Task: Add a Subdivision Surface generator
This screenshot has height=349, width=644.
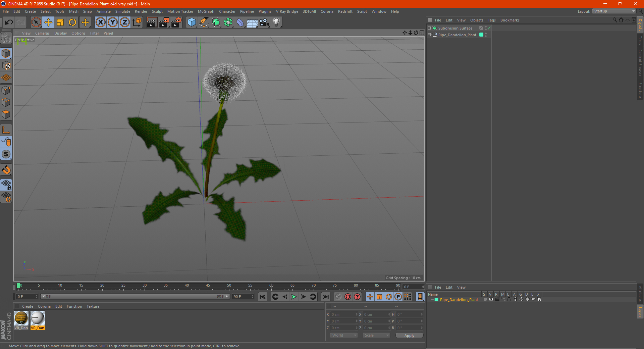Action: (216, 22)
